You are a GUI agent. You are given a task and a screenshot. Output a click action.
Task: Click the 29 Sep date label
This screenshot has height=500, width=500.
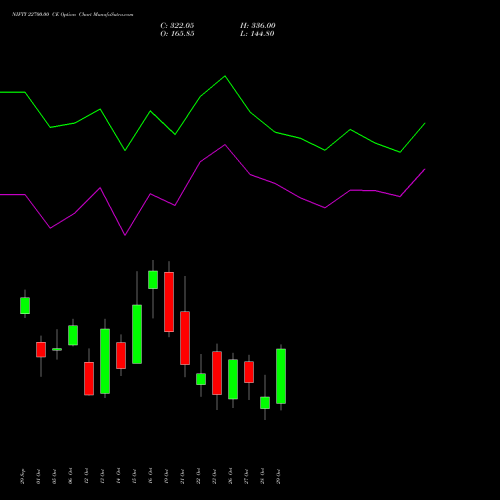22,477
